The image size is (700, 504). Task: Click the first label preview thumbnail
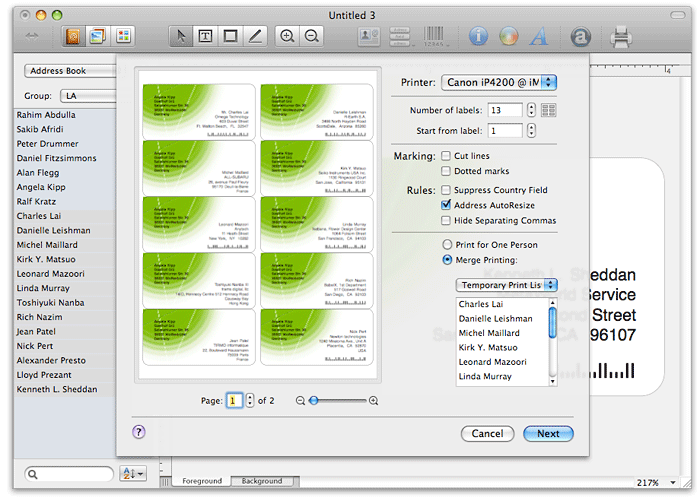tap(199, 112)
